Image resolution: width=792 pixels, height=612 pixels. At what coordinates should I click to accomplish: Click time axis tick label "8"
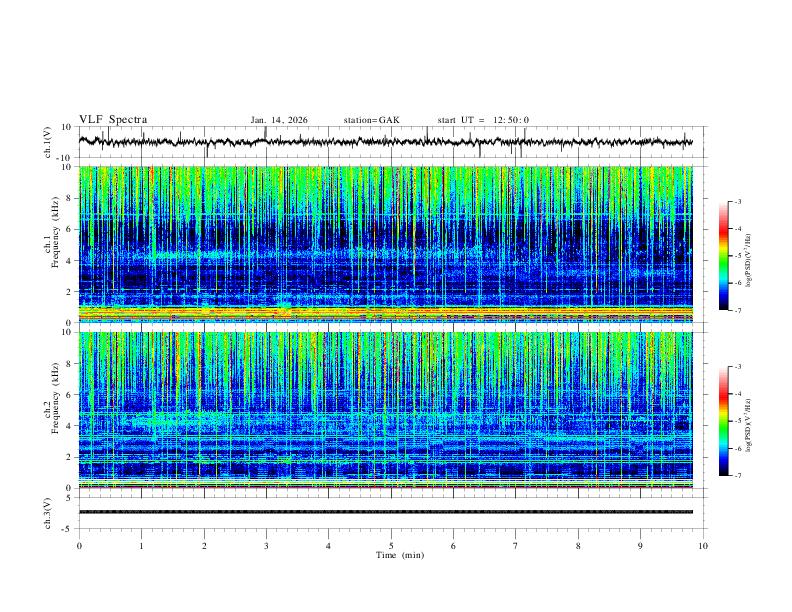578,546
